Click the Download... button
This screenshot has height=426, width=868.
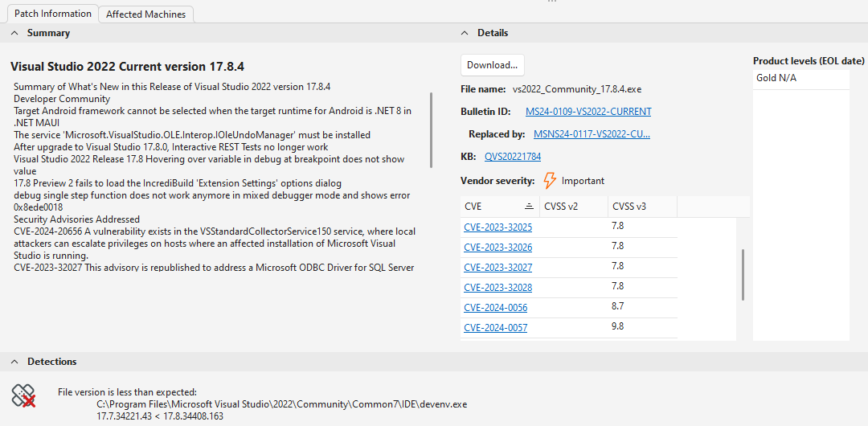pyautogui.click(x=492, y=65)
